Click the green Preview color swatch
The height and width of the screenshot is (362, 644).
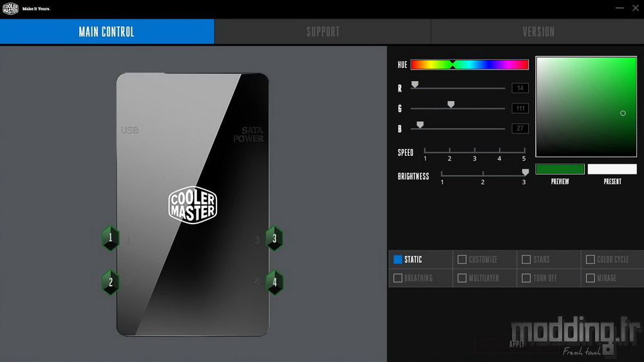pos(560,169)
